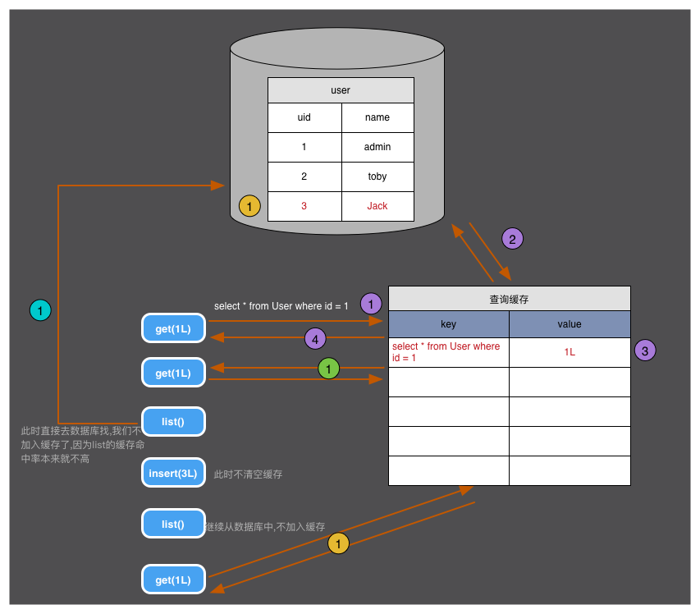Click the red '1L' value cell
Image resolution: width=700 pixels, height=614 pixels.
point(570,352)
